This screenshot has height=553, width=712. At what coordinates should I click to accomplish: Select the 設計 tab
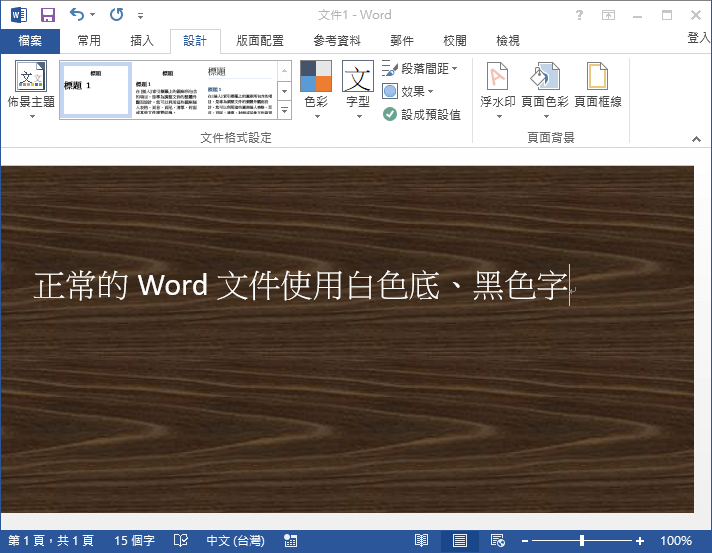click(195, 41)
